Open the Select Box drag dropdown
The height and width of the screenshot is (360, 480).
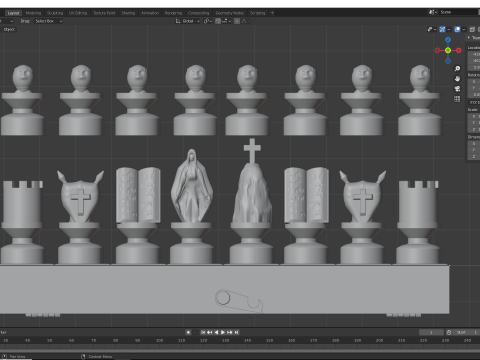tap(49, 21)
